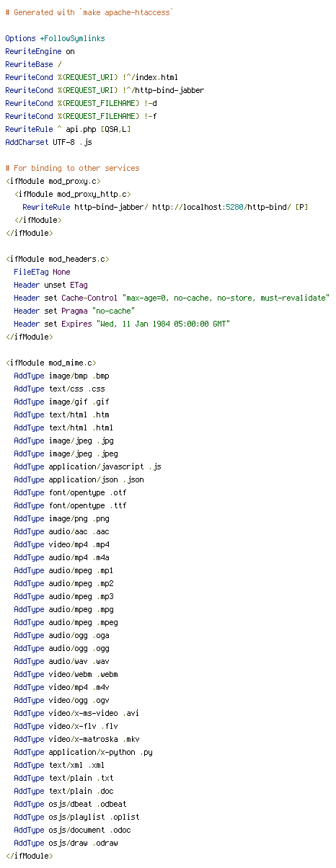336x868 pixels.
Task: Click the opening "<ifModule mod_proxy.c>" tag
Action: pos(53,181)
